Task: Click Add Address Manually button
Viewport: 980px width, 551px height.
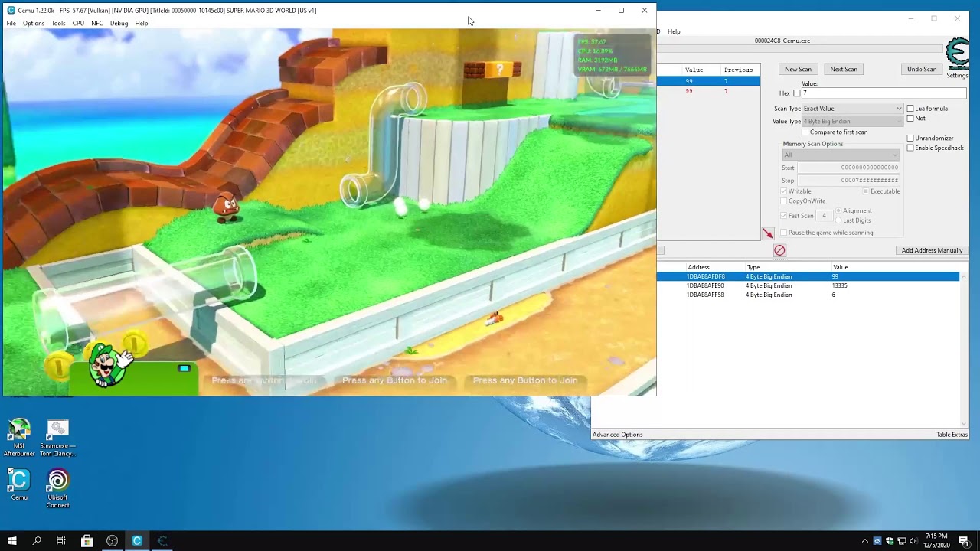Action: coord(932,250)
